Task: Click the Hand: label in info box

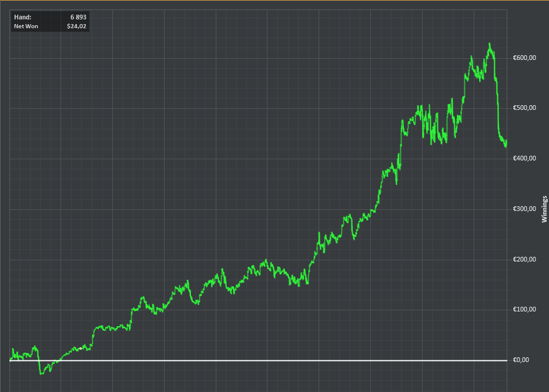Action: click(x=23, y=17)
